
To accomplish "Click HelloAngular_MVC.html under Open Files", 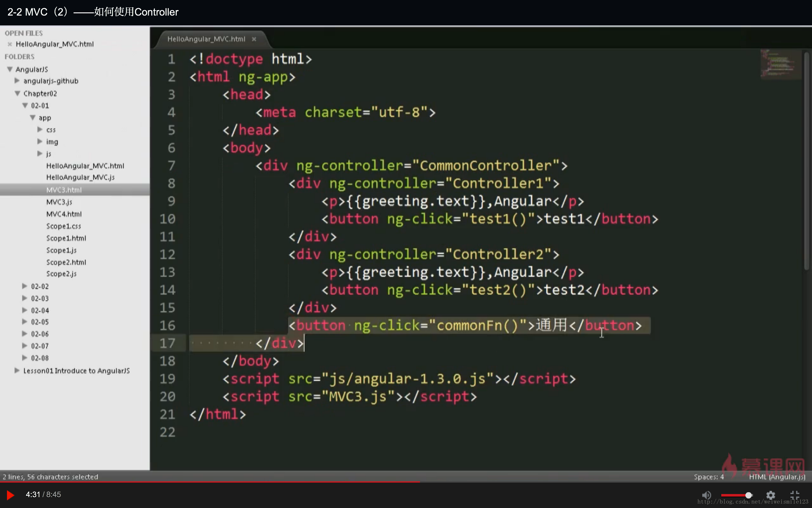I will pos(55,44).
